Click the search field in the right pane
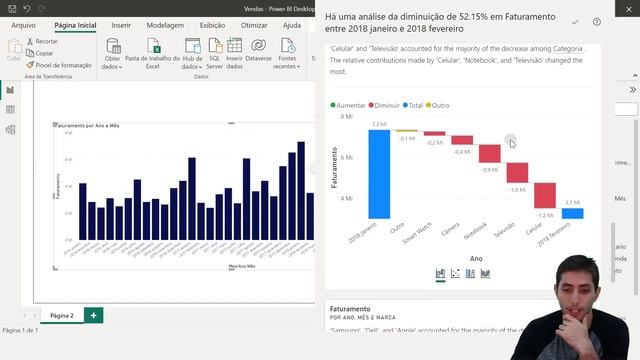This screenshot has width=640, height=360. tap(626, 109)
